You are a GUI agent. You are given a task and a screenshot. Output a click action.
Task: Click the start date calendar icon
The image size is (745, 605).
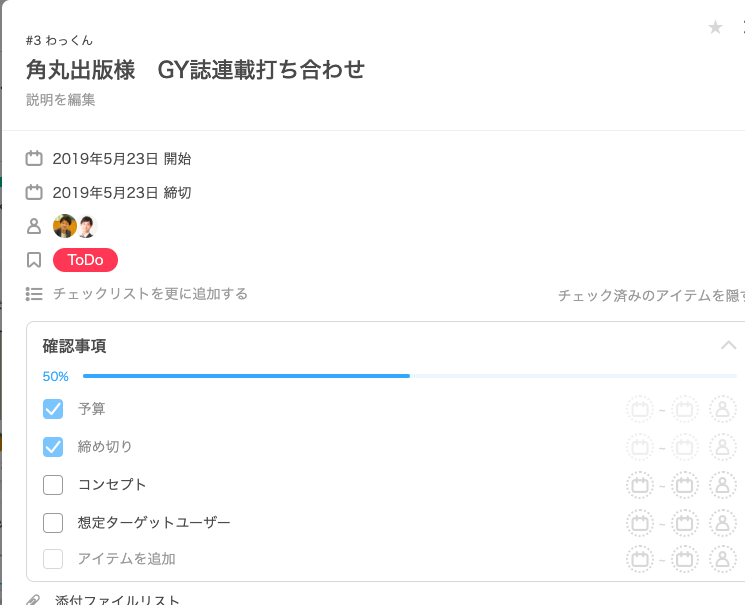pyautogui.click(x=34, y=158)
